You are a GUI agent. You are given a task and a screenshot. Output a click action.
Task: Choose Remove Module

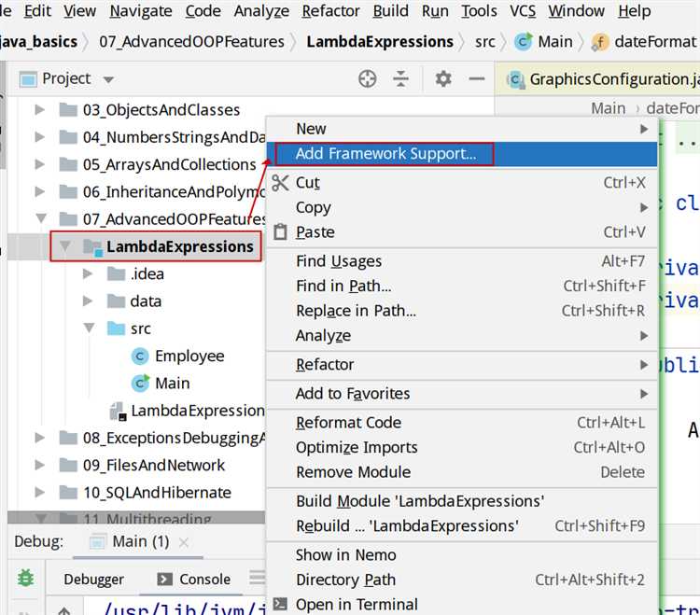tap(462, 472)
